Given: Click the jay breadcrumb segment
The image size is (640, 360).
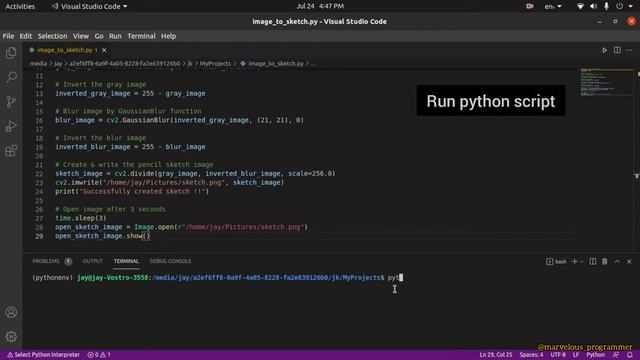Looking at the screenshot, I should click(x=58, y=64).
